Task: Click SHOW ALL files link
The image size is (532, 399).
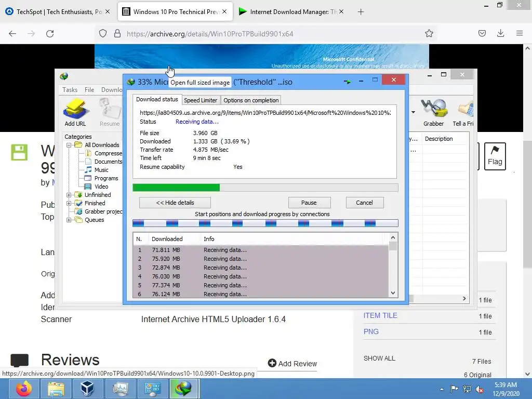Action: pyautogui.click(x=379, y=358)
